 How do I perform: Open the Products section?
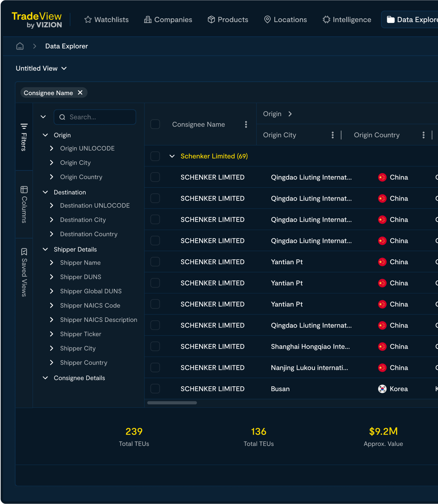point(228,19)
